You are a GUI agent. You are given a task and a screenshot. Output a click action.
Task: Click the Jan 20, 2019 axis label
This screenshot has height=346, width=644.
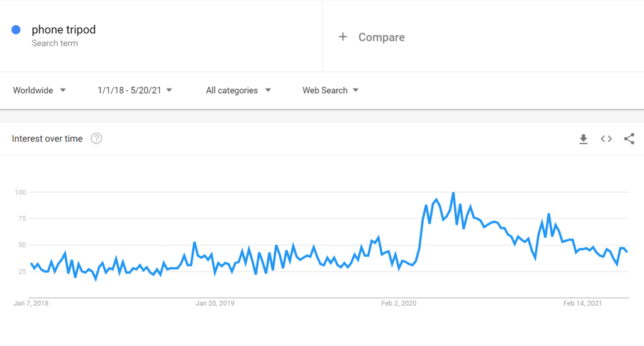pyautogui.click(x=215, y=303)
